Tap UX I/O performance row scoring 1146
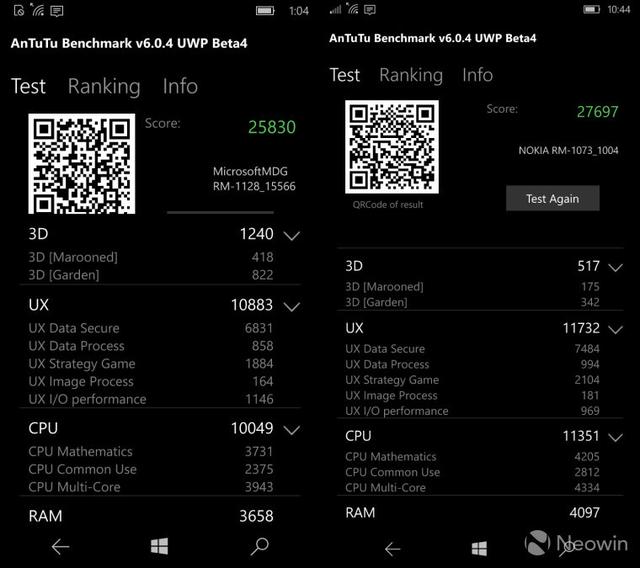The image size is (640, 568). tap(151, 399)
